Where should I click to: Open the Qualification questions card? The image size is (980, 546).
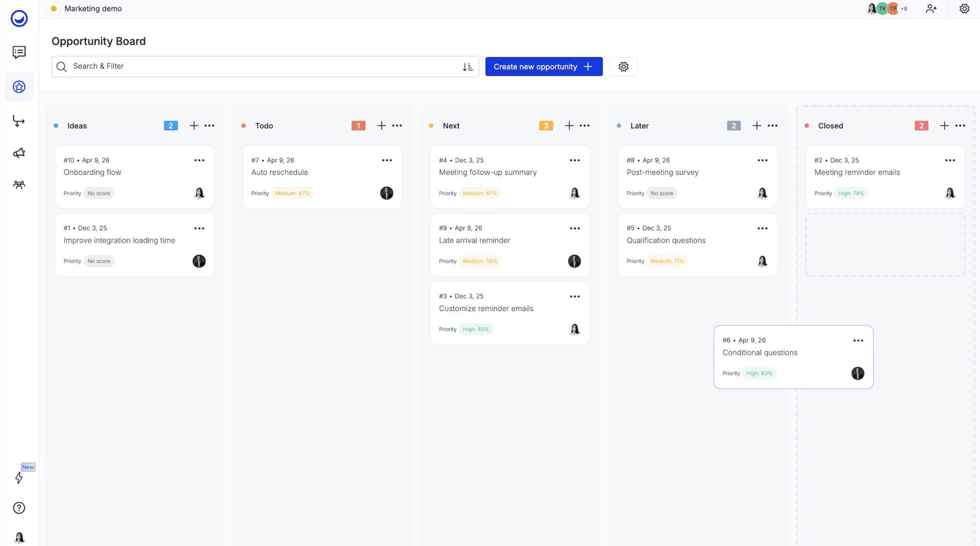(697, 245)
